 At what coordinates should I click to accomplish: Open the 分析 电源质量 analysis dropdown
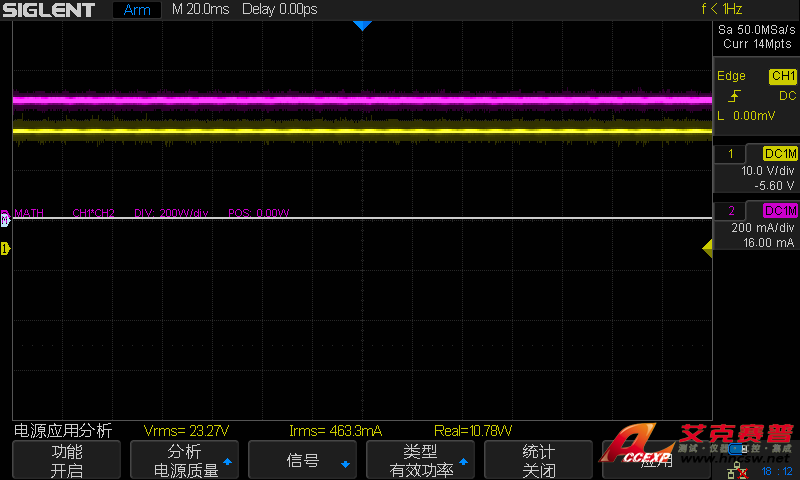185,460
